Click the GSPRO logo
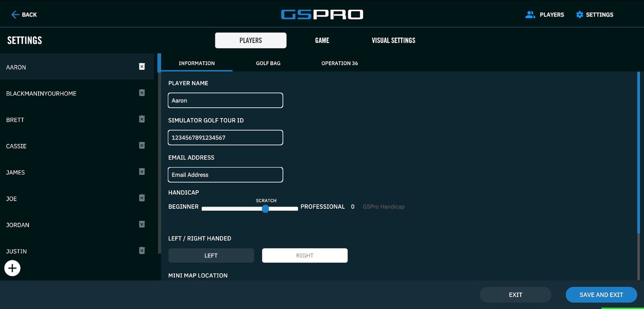This screenshot has width=644, height=309. (x=322, y=15)
